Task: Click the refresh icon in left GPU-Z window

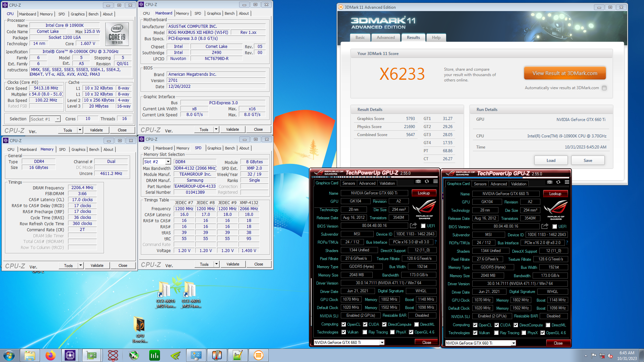Action: pyautogui.click(x=427, y=181)
